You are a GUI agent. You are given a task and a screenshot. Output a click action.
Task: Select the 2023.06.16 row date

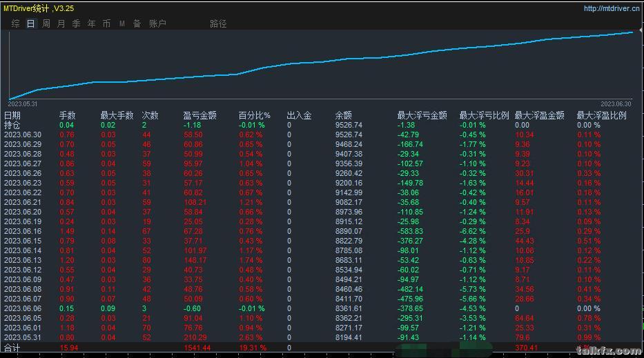pos(23,231)
